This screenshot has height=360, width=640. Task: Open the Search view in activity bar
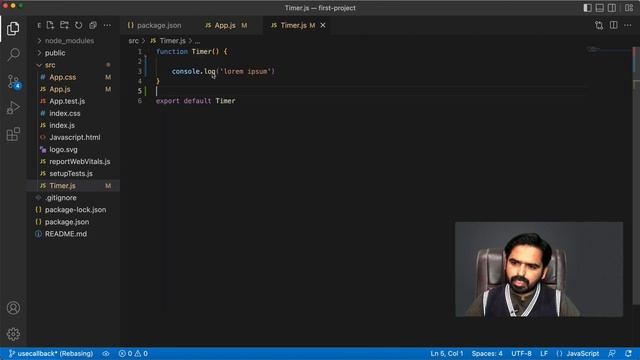[x=13, y=54]
